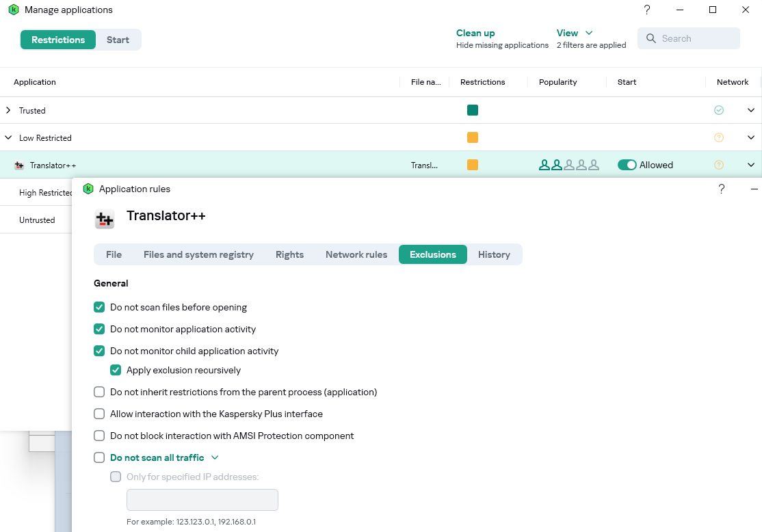Click Trusted group network status check icon

[719, 110]
